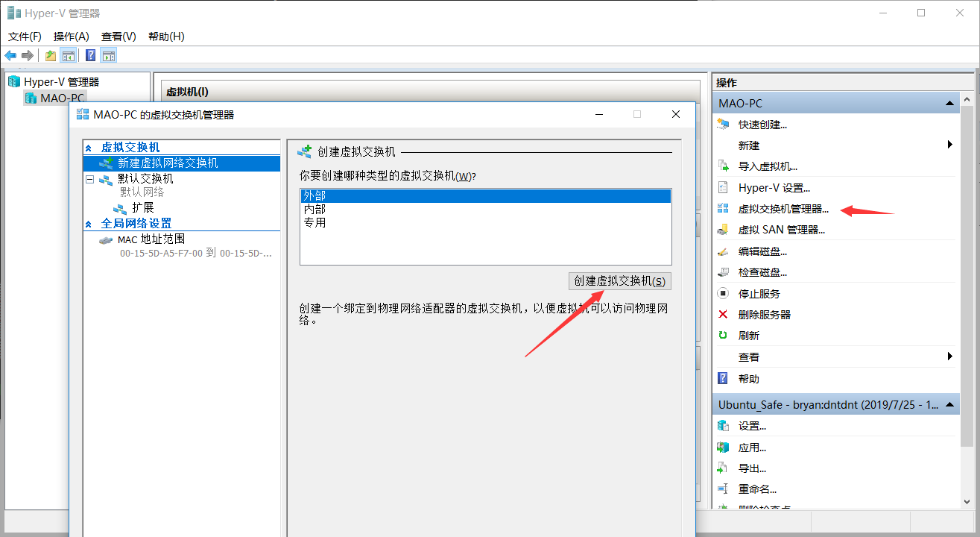This screenshot has height=537, width=980.
Task: Click the 导出 export icon
Action: [x=723, y=468]
